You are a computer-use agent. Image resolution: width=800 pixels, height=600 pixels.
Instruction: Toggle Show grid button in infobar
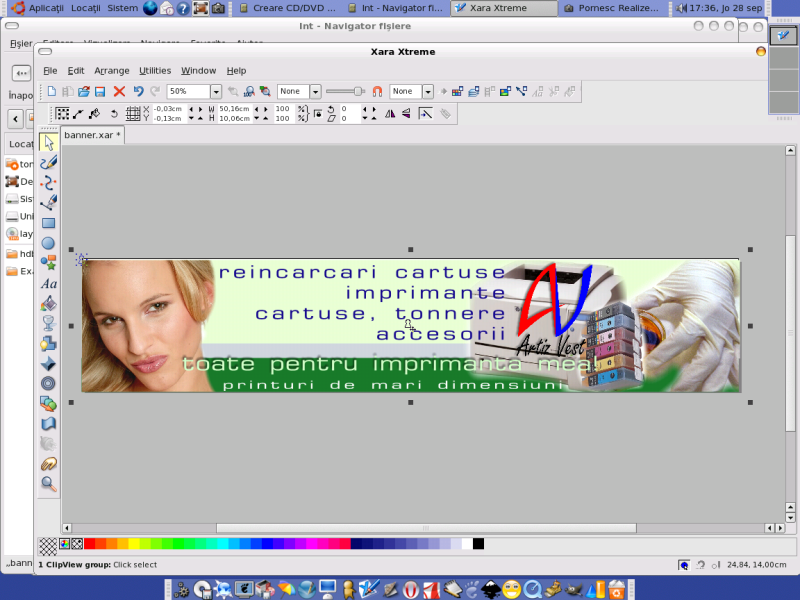[133, 113]
